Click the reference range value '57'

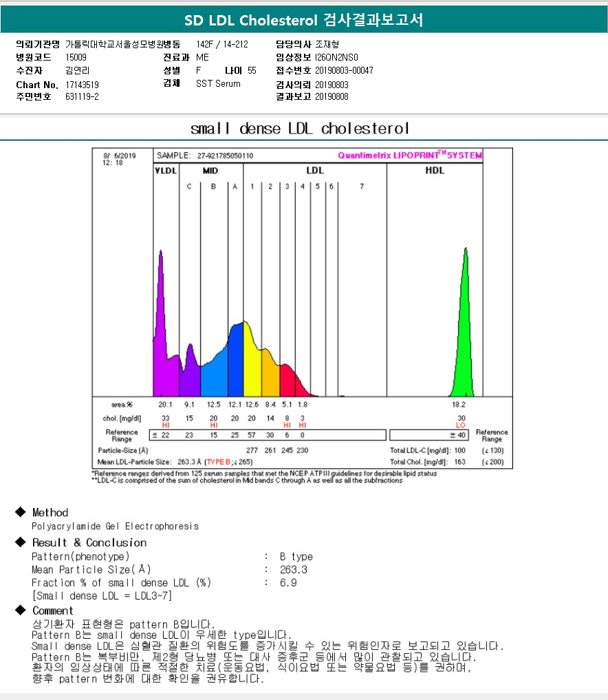point(252,435)
